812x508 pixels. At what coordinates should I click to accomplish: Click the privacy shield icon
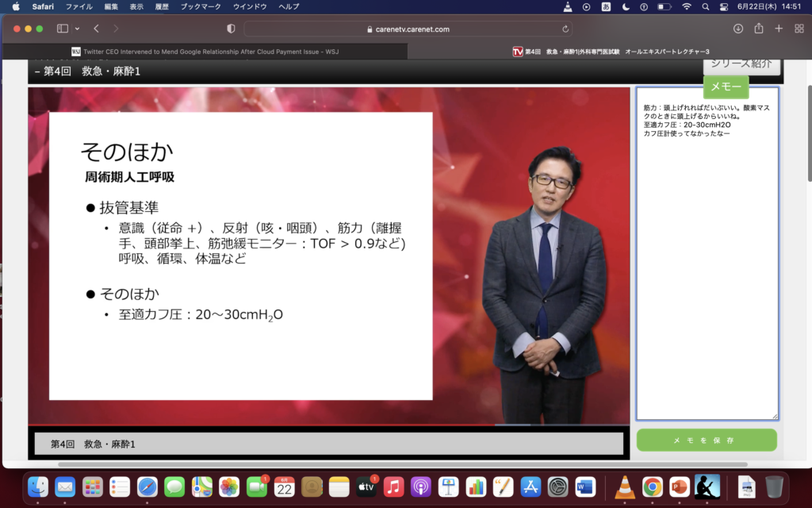(231, 29)
